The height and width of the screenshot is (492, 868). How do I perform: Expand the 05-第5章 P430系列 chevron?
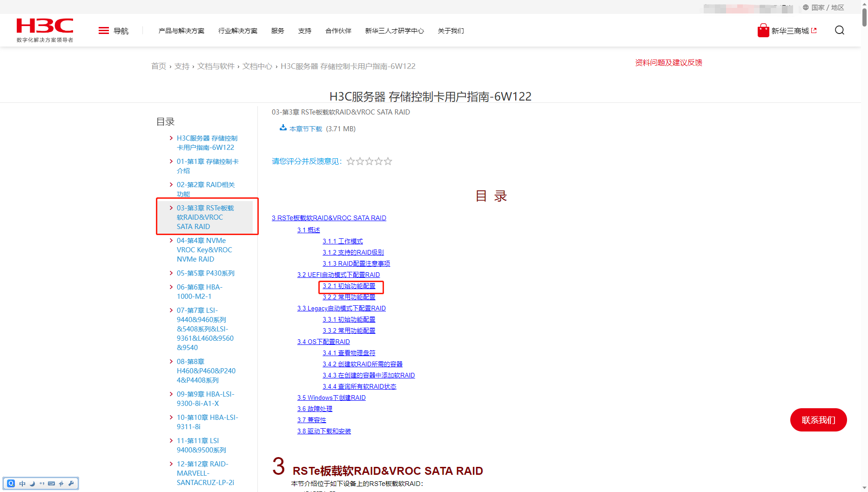(x=171, y=273)
